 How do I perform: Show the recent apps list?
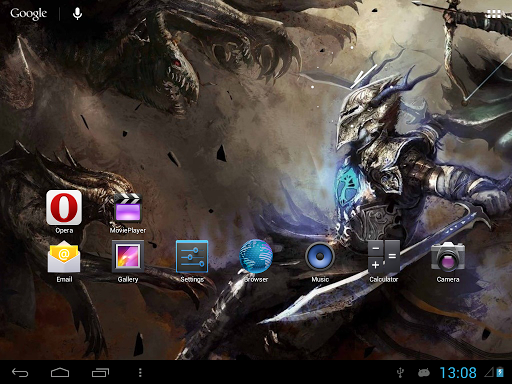tap(100, 372)
